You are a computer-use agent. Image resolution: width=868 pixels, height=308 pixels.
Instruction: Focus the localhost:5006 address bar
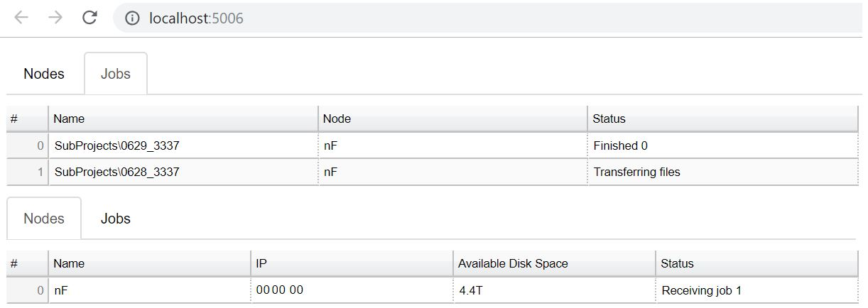(490, 18)
